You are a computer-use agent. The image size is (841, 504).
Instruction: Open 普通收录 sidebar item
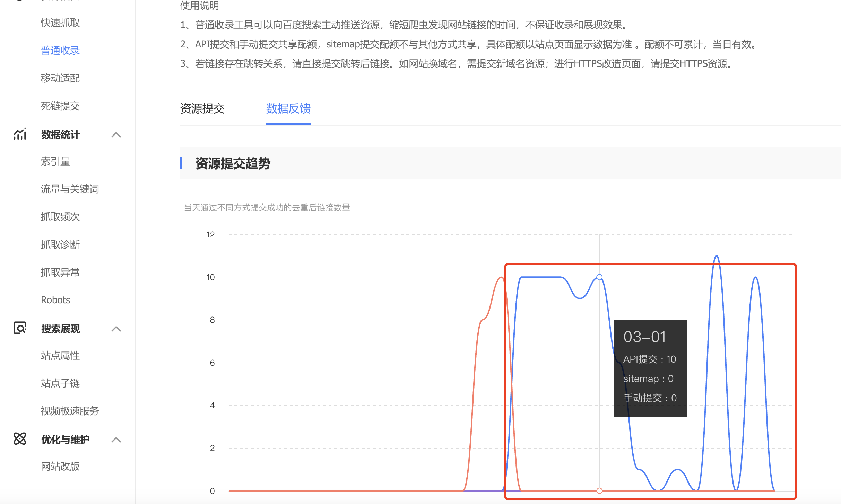pyautogui.click(x=60, y=51)
